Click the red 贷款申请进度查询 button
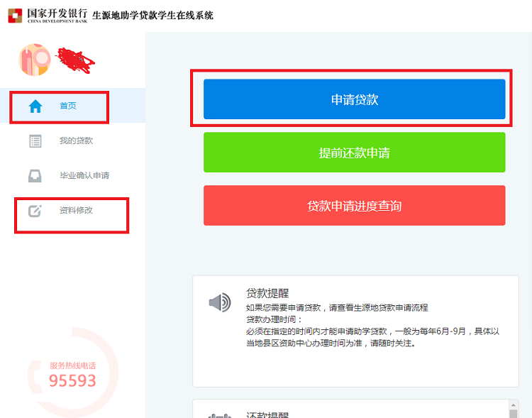Screen dimensions: 532x418 (354, 205)
